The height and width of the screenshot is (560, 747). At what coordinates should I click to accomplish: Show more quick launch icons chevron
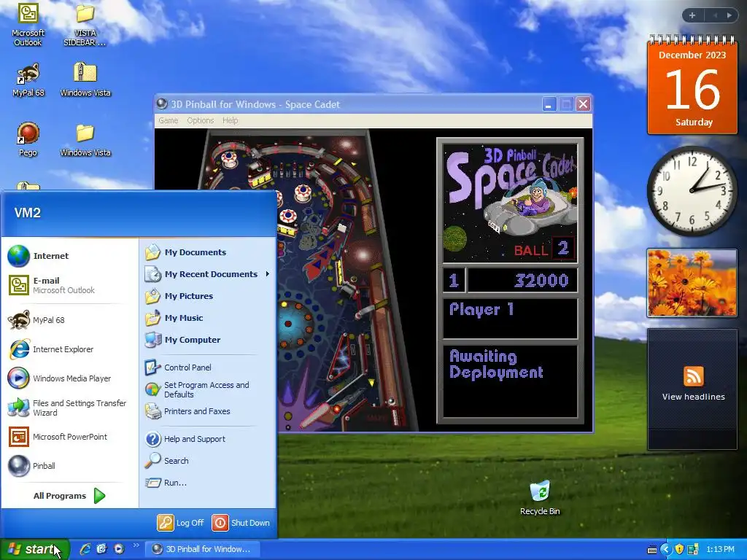(x=136, y=545)
